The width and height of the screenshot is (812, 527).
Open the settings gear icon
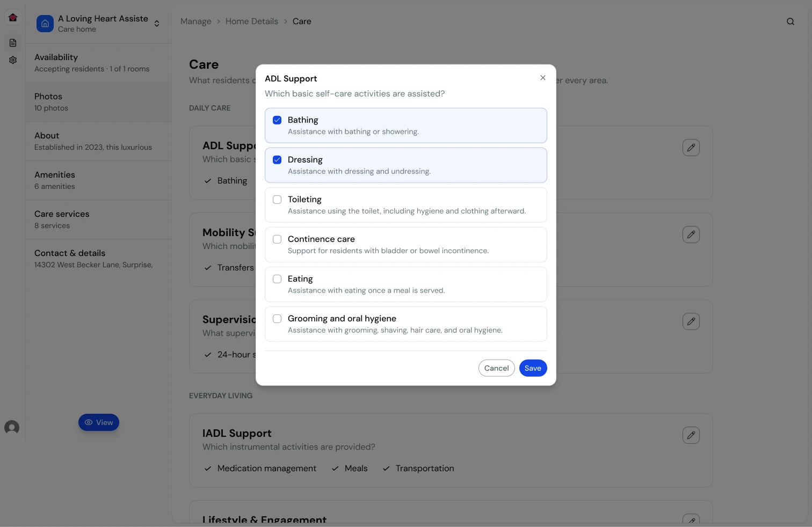[13, 60]
